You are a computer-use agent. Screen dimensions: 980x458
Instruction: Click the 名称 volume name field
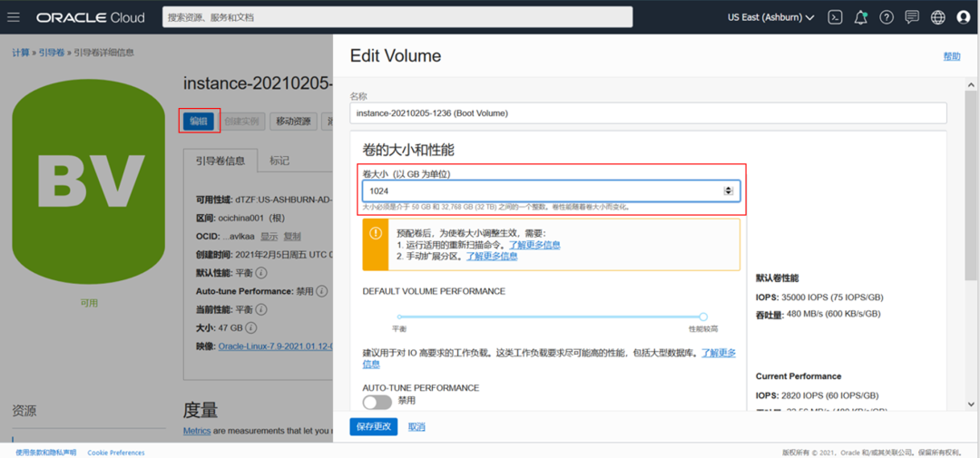[x=648, y=113]
